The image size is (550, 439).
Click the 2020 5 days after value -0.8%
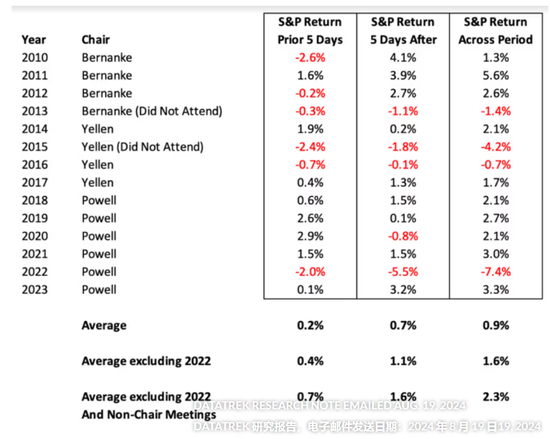pyautogui.click(x=403, y=236)
